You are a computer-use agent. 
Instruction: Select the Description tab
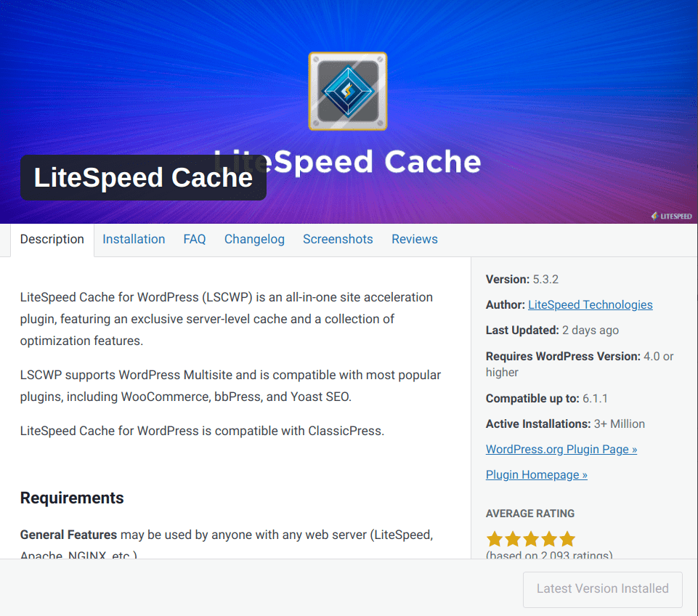tap(52, 238)
